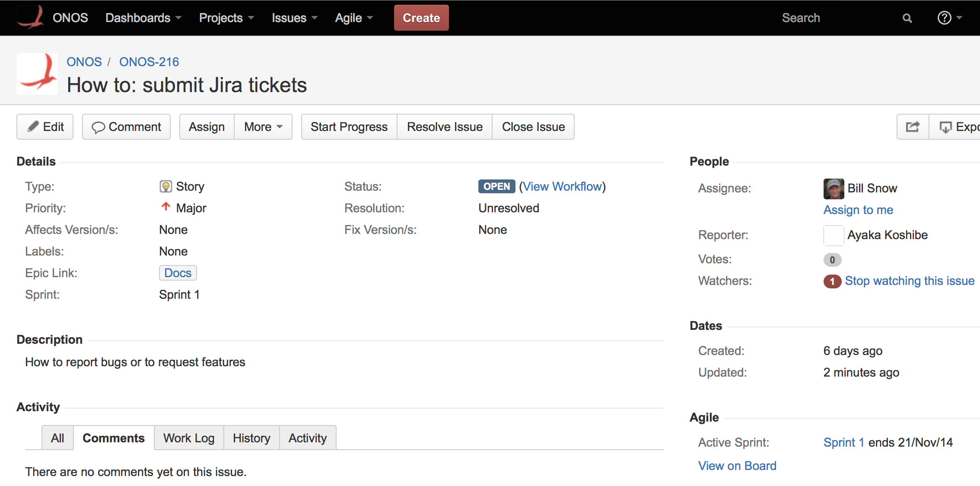Image resolution: width=980 pixels, height=486 pixels.
Task: Open the Issues dropdown menu
Action: tap(294, 18)
